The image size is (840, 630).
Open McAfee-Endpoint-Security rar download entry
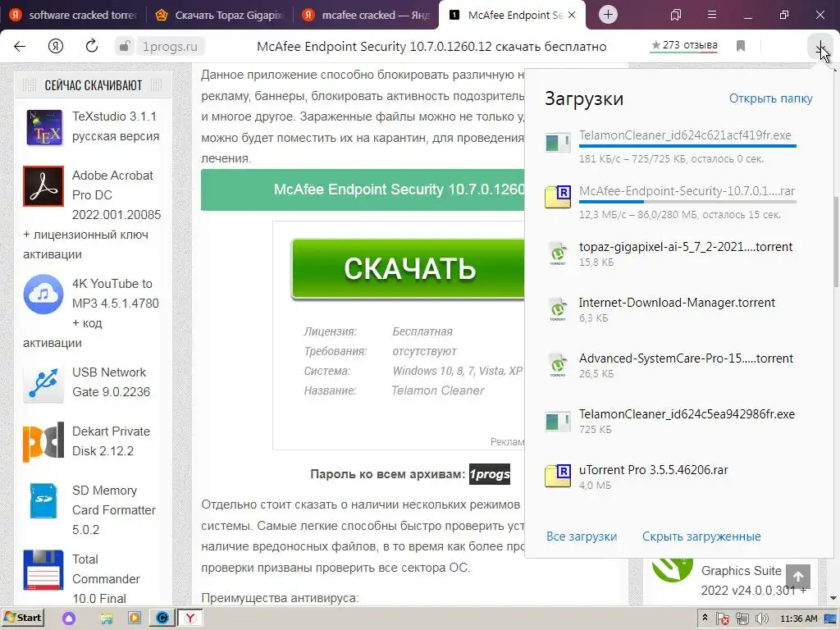[x=679, y=201]
